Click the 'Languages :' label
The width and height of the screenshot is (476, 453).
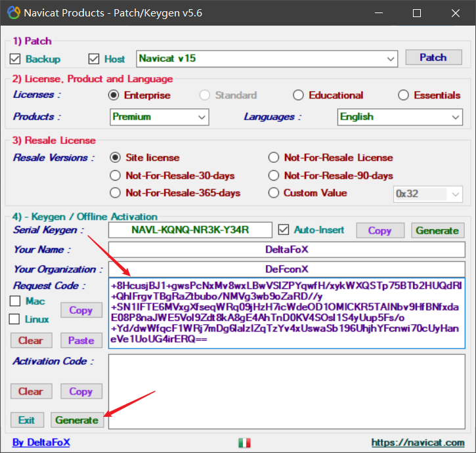pos(272,117)
